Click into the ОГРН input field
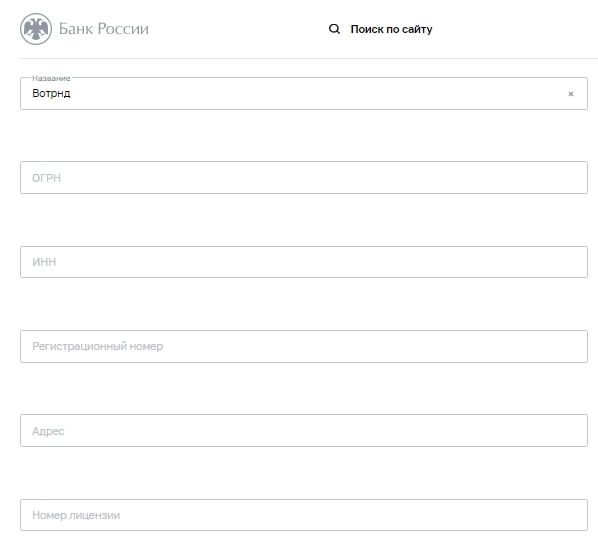598x537 pixels. [304, 178]
